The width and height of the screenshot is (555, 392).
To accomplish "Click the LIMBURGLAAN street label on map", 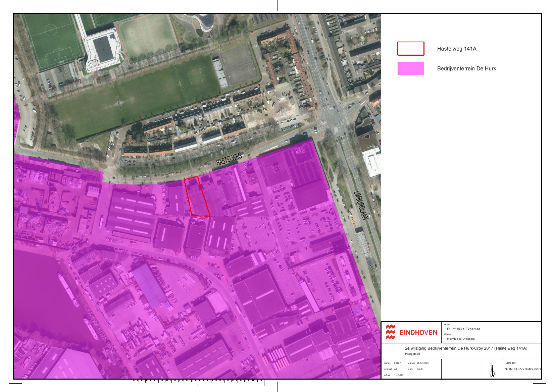I will [361, 206].
